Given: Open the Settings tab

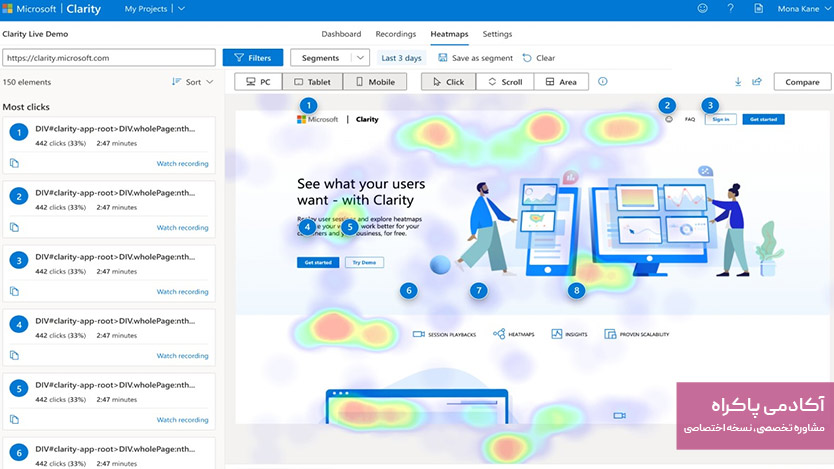Looking at the screenshot, I should point(497,34).
